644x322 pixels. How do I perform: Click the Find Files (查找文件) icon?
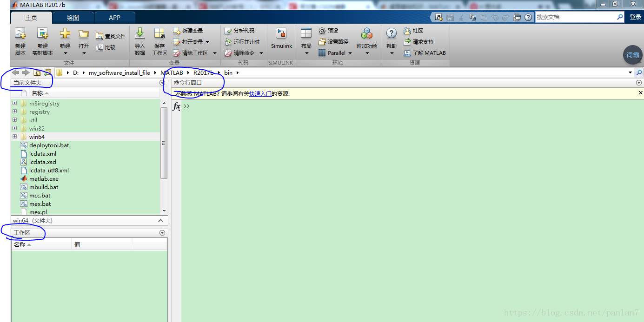click(100, 36)
